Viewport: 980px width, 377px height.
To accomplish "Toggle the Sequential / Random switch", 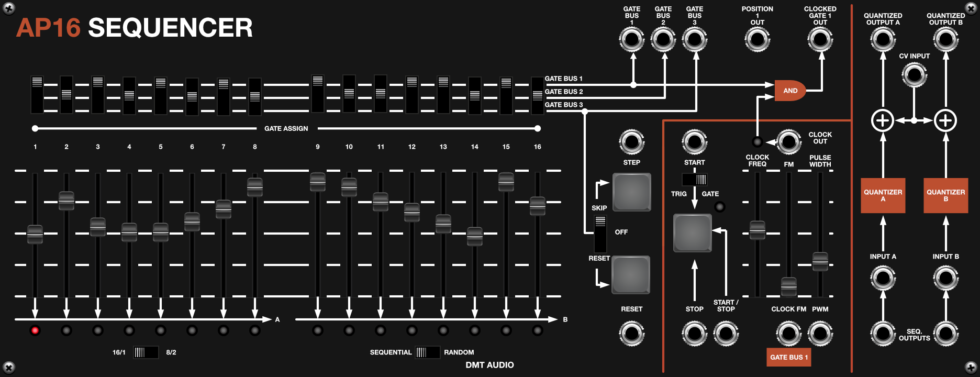I will tap(428, 352).
